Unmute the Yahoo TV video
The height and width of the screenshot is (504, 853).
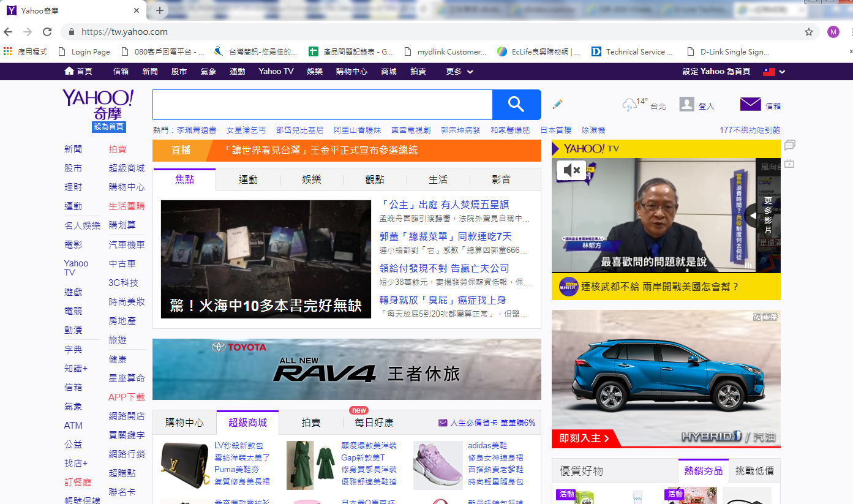pos(571,170)
